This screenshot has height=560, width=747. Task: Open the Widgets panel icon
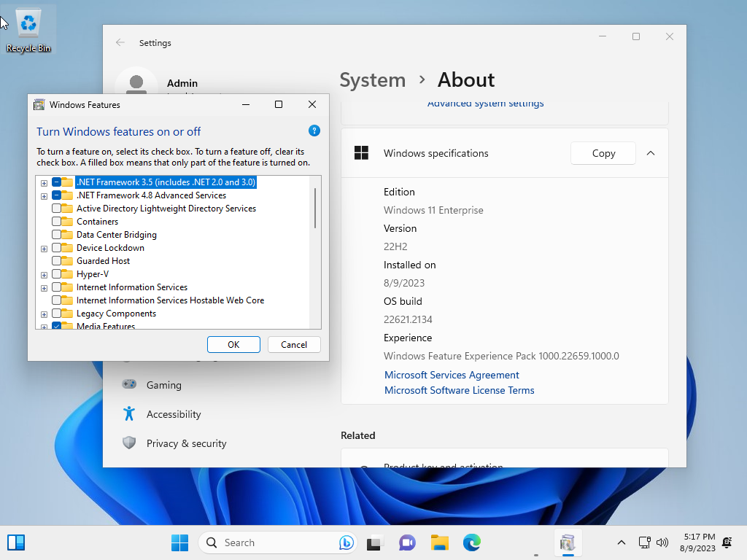[x=16, y=542]
